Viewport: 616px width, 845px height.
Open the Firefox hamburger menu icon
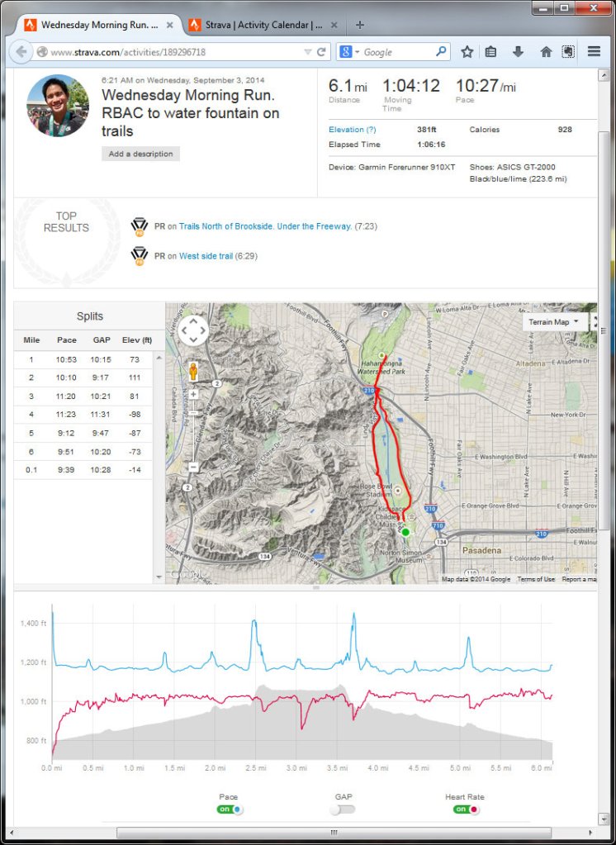tap(594, 50)
